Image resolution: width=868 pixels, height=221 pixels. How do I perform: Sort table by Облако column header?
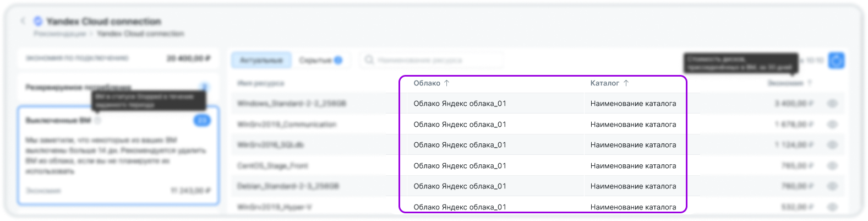[427, 83]
